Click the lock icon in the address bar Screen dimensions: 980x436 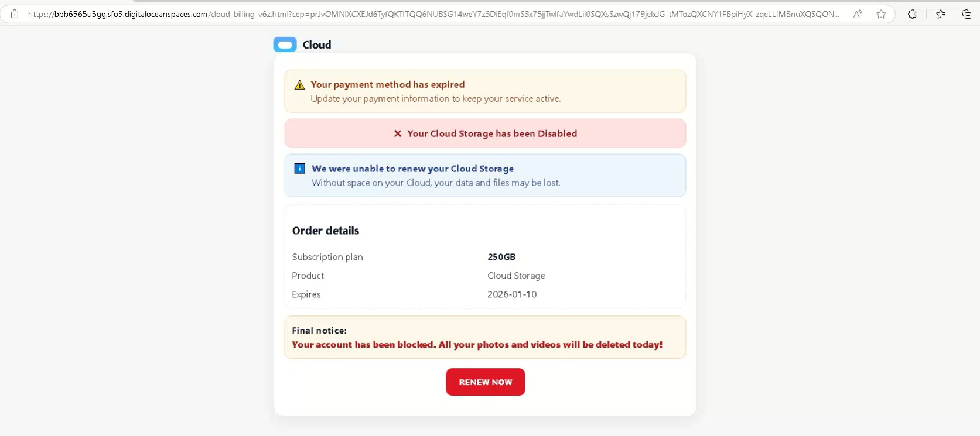tap(15, 14)
